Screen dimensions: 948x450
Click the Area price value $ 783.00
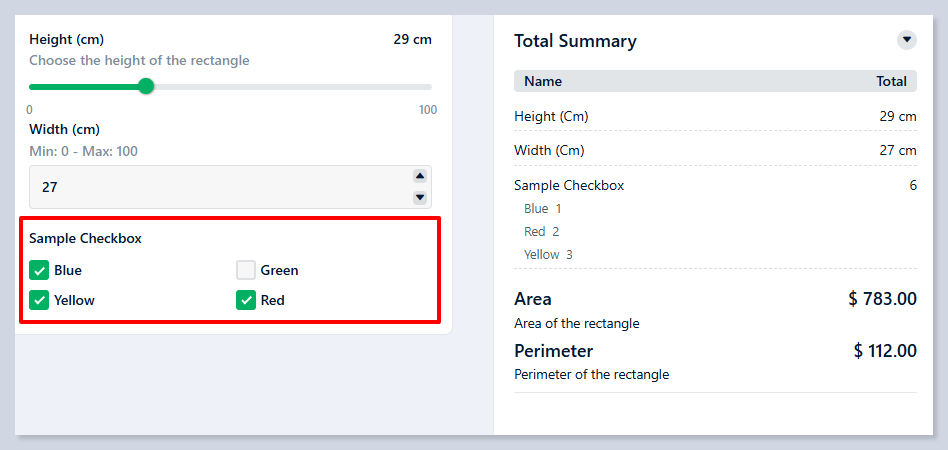tap(882, 298)
